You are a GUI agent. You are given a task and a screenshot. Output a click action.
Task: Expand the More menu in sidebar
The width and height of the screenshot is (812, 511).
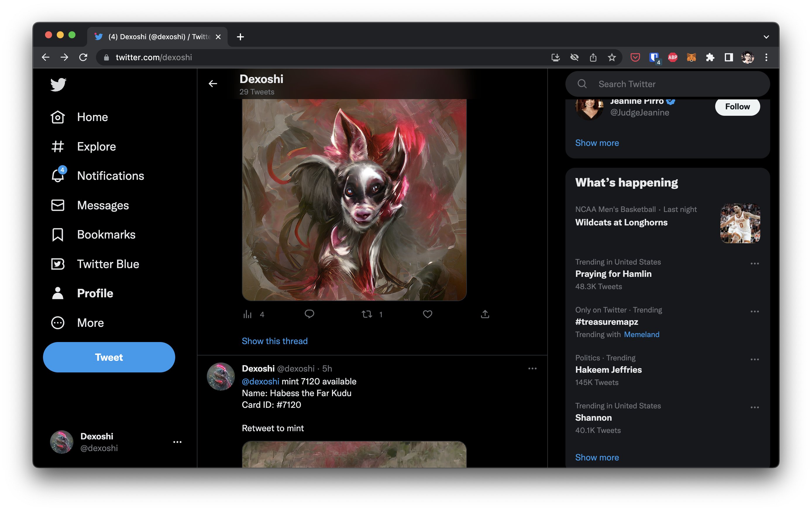[x=77, y=322]
